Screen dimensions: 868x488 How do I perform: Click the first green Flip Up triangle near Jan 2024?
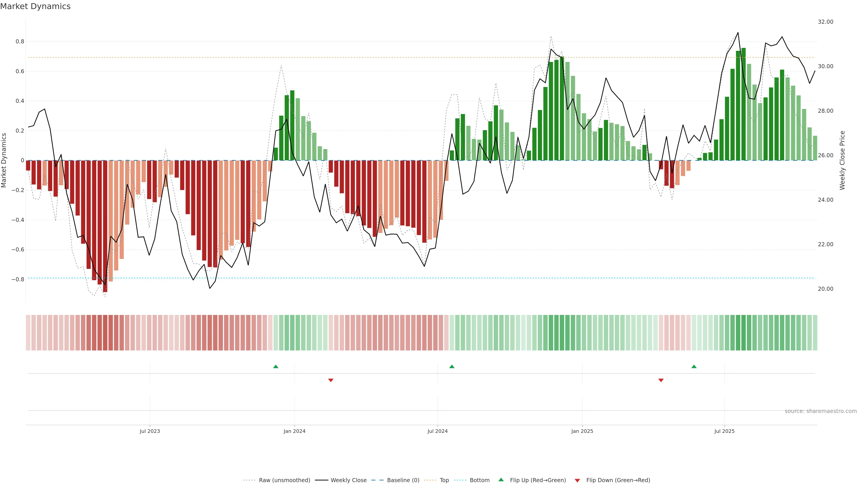click(276, 366)
